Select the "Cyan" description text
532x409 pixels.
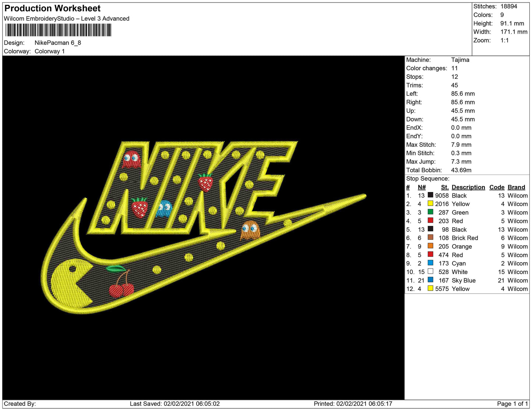459,263
